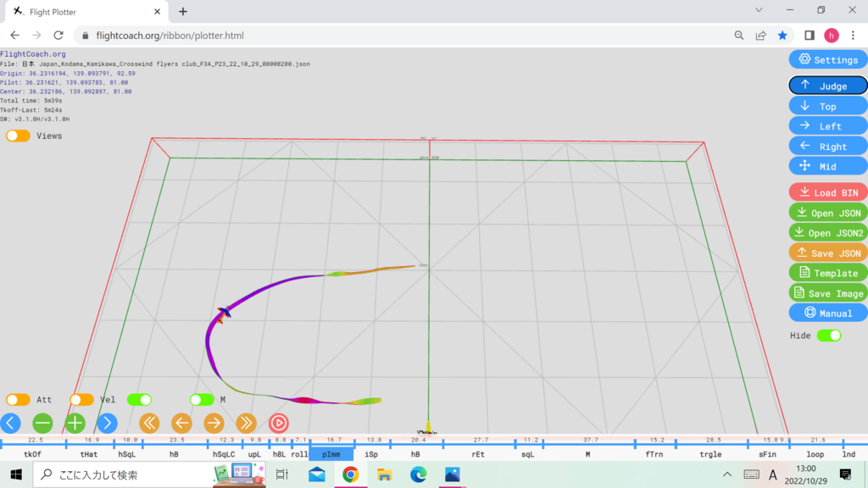Click the orange double-right fast-forward button
Screen dimensions: 868x488
click(x=246, y=424)
